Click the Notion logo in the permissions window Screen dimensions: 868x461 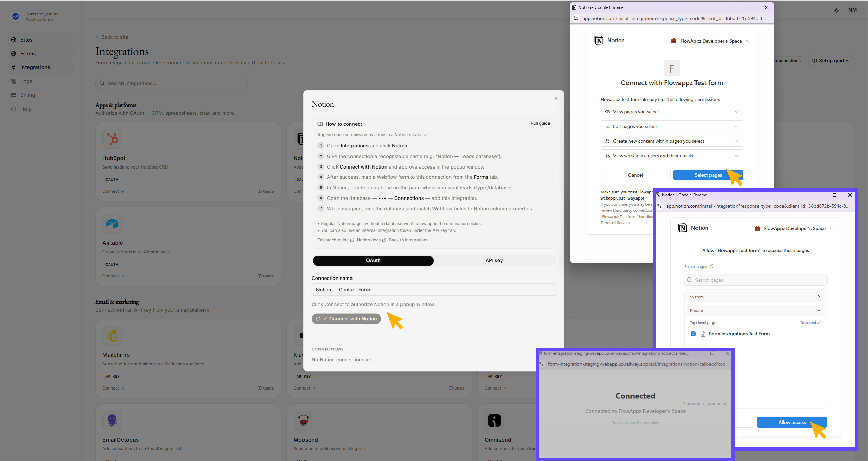pos(599,41)
